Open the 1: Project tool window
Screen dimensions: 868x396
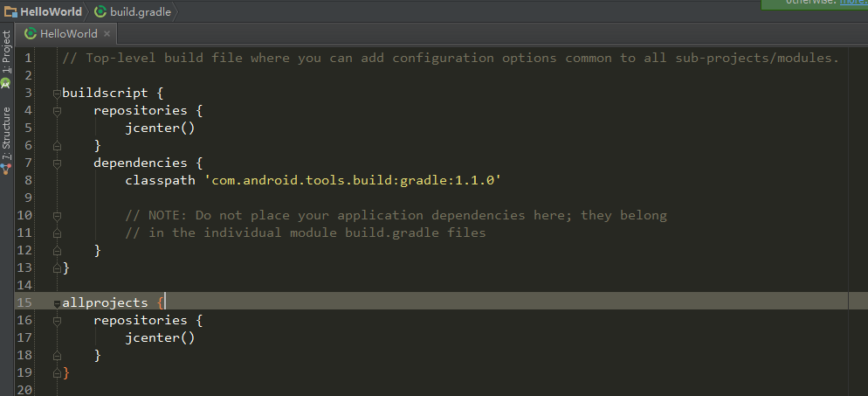tap(6, 52)
